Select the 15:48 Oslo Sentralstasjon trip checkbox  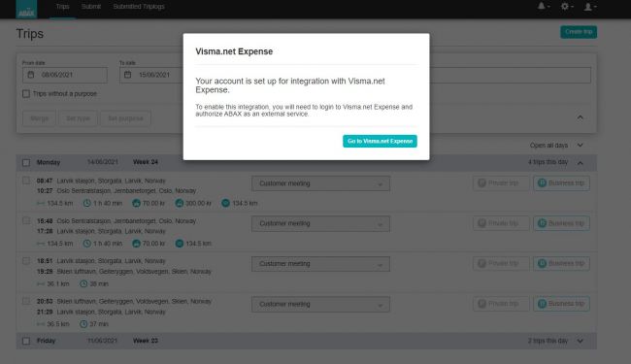26,220
